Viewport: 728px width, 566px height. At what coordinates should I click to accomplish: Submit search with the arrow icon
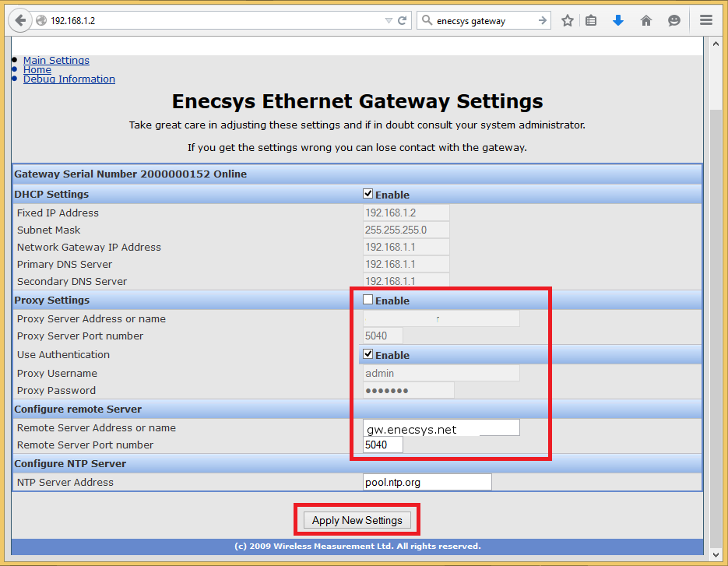(x=542, y=20)
